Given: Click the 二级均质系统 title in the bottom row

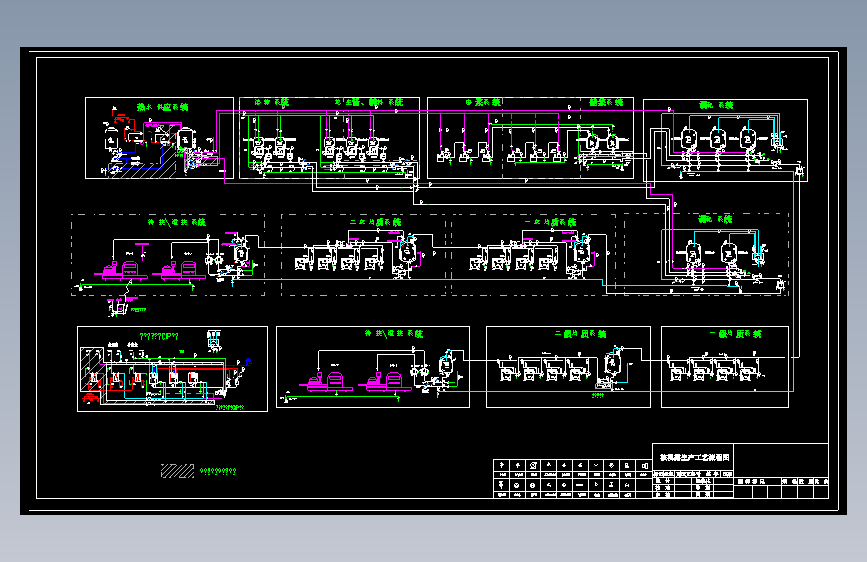Looking at the screenshot, I should [581, 334].
